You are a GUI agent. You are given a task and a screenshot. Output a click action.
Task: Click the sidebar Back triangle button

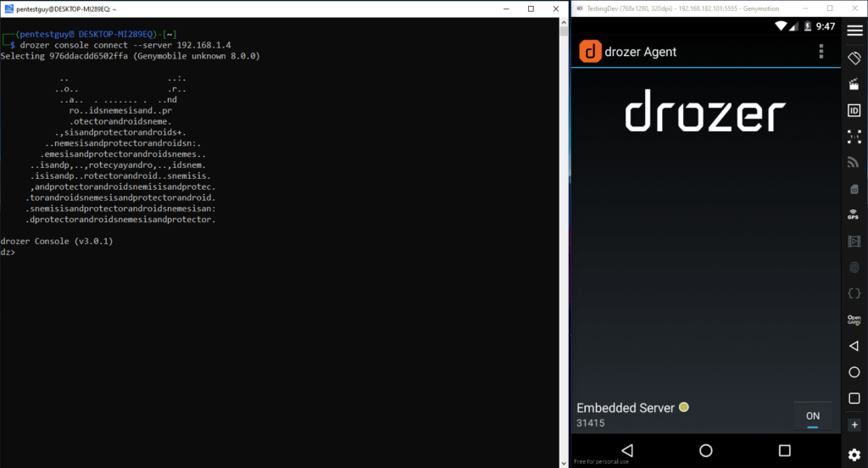(x=854, y=346)
